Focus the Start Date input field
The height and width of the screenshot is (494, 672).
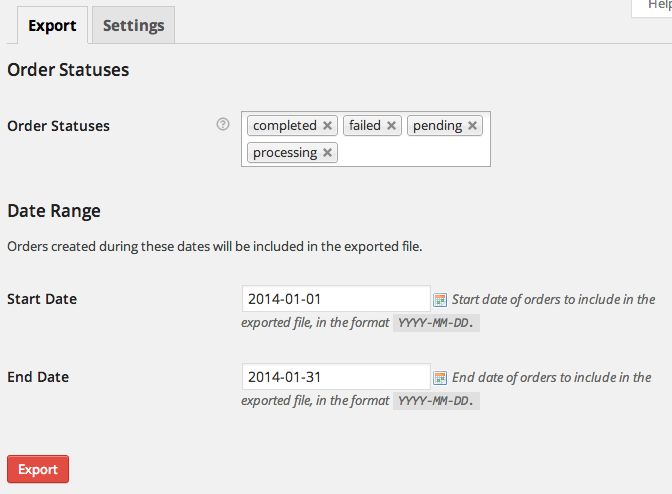pos(336,299)
